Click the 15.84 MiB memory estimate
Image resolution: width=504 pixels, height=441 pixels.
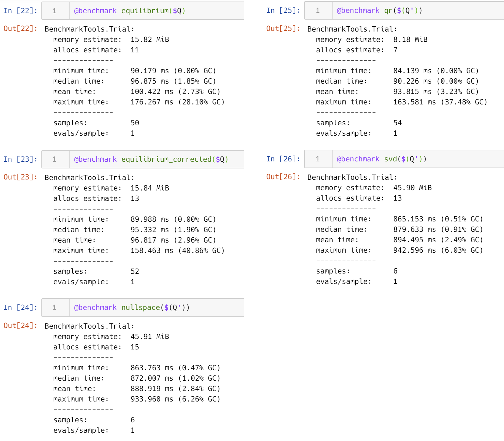(150, 188)
